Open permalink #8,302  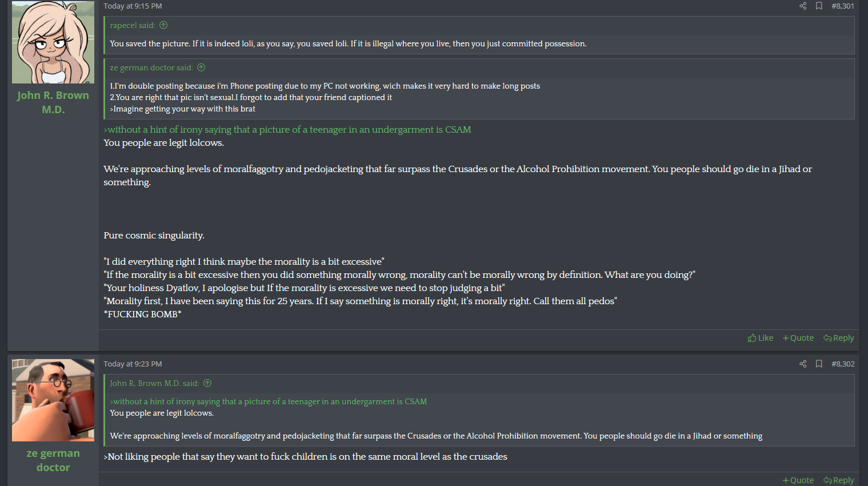point(843,364)
